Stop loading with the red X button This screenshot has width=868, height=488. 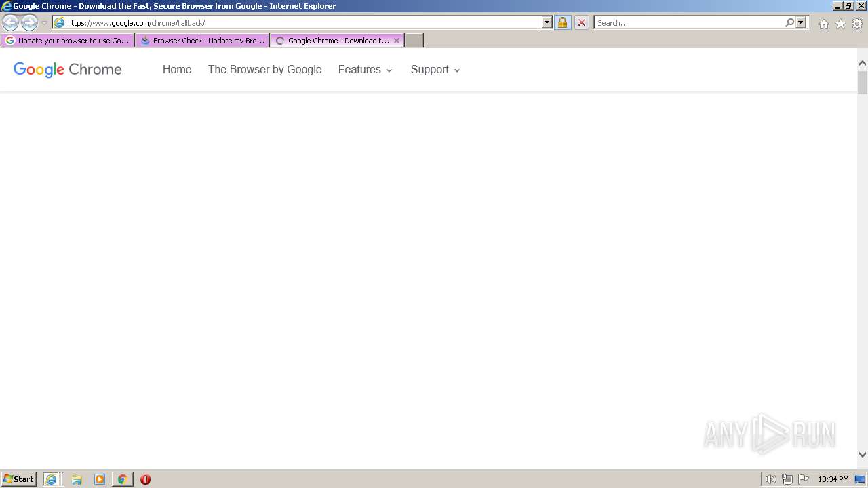(581, 23)
